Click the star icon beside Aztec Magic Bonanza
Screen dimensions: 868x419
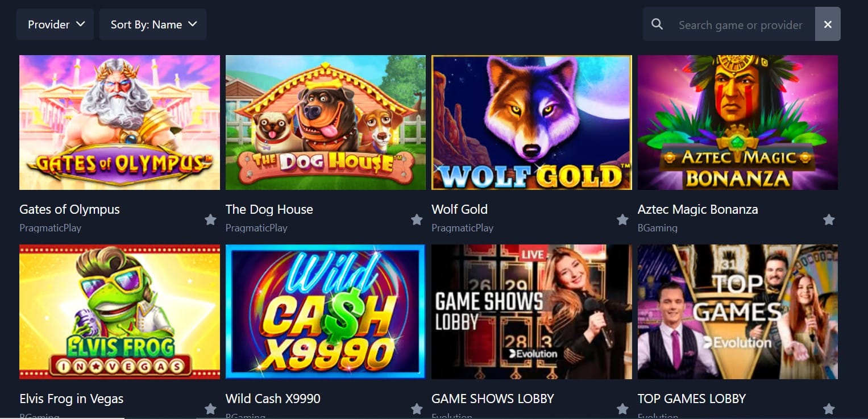[829, 219]
